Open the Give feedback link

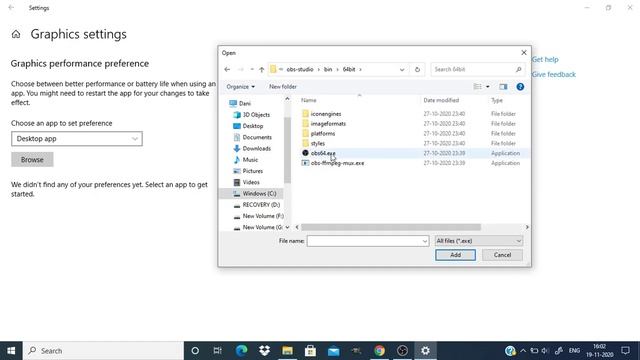point(553,74)
